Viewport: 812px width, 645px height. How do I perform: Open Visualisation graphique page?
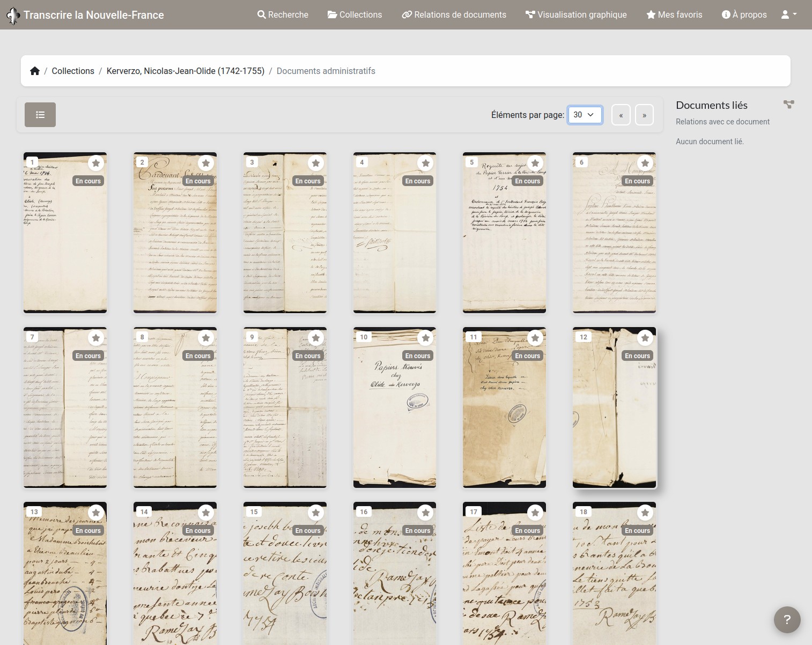[x=576, y=14]
